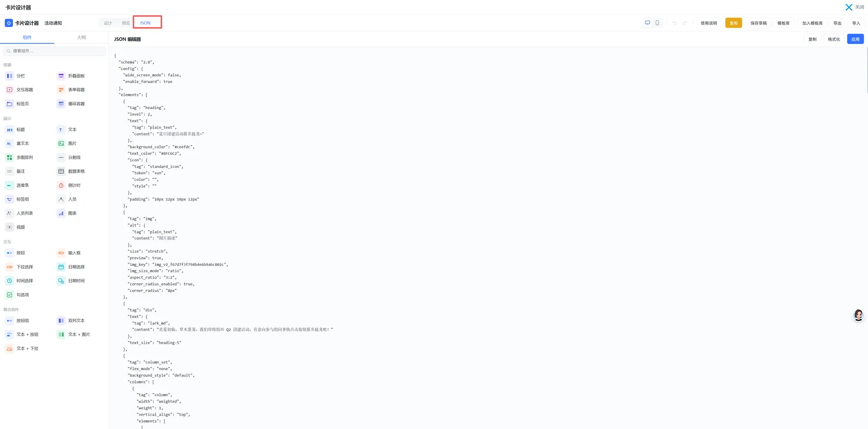This screenshot has width=868, height=429.
Task: Switch to mobile preview mode
Action: [657, 23]
